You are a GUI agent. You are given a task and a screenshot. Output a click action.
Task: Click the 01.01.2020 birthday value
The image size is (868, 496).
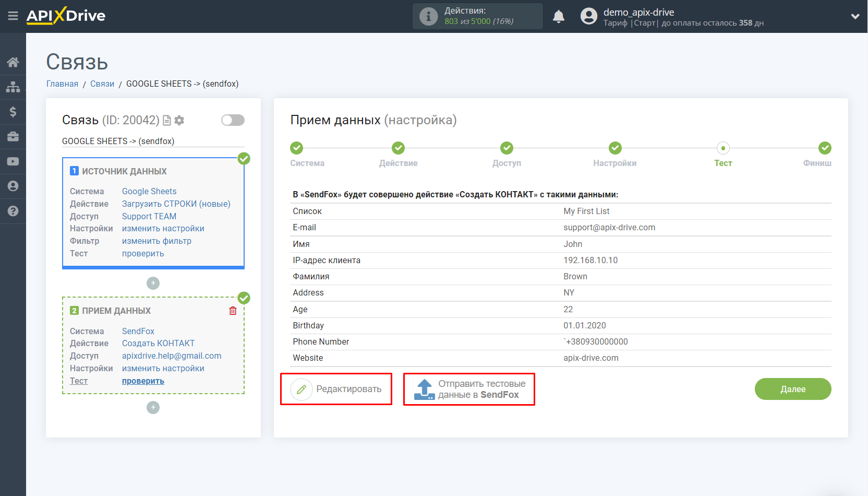click(585, 325)
